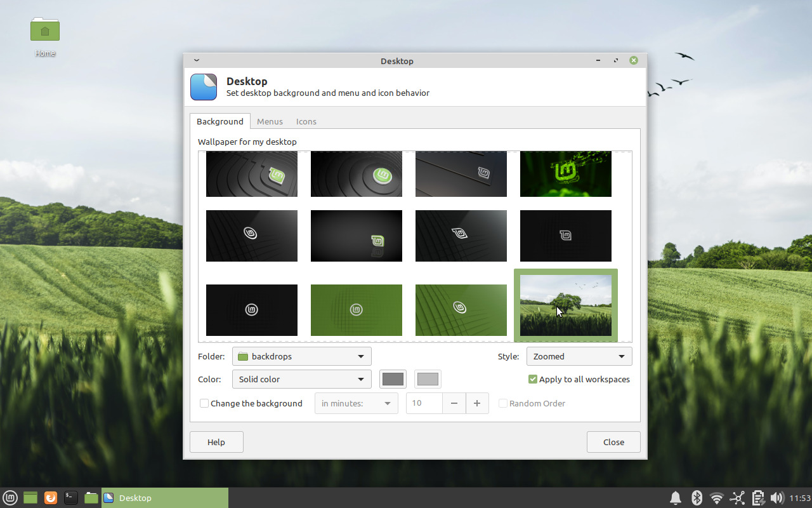Click the Close button
This screenshot has height=508, width=812.
(x=613, y=442)
